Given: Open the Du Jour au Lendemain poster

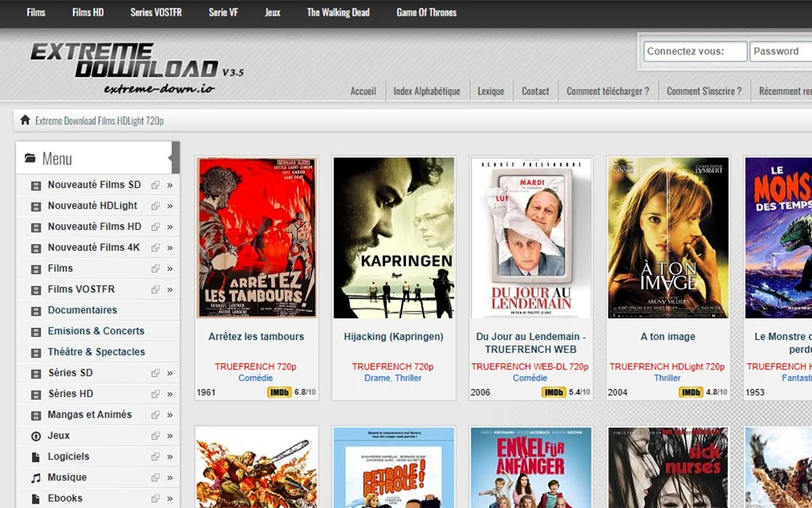Looking at the screenshot, I should [x=531, y=238].
